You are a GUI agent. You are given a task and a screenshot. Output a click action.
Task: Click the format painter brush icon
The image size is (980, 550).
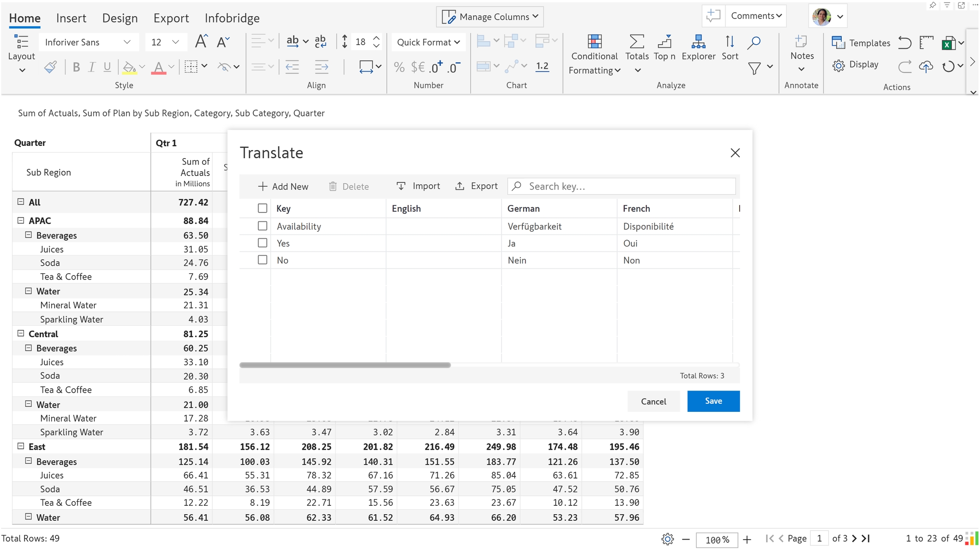point(51,67)
